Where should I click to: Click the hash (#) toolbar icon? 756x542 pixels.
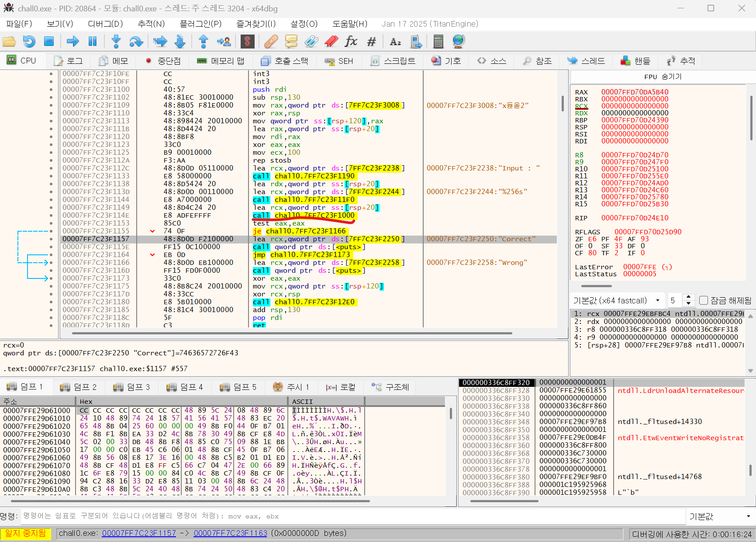click(x=371, y=42)
